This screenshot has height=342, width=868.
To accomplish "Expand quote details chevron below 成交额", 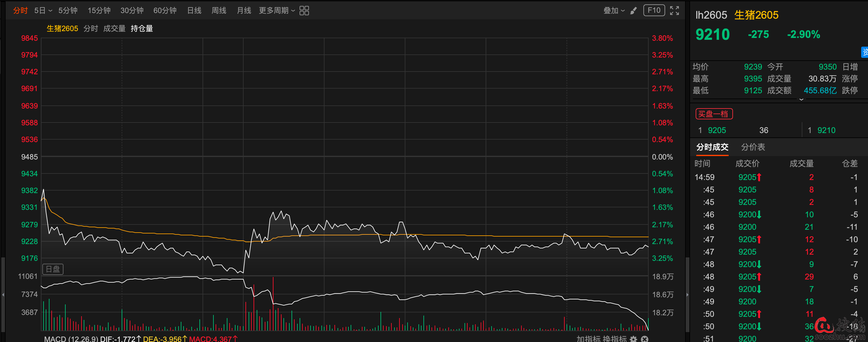I will (801, 99).
